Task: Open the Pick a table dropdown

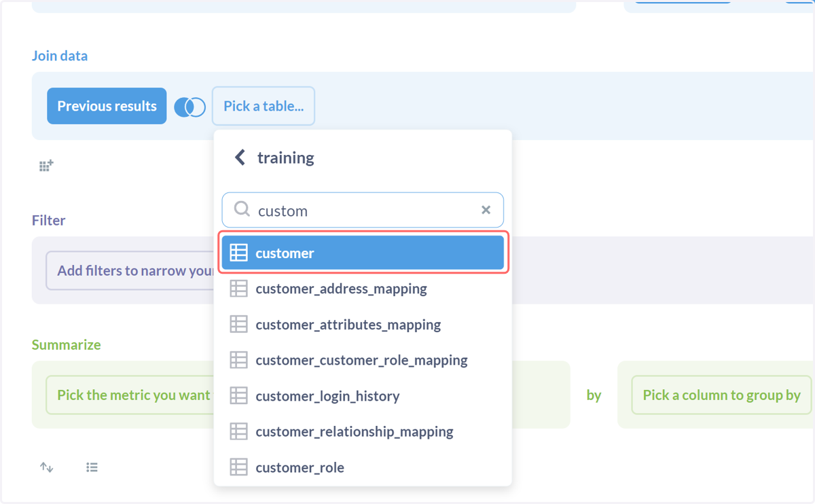Action: 264,106
